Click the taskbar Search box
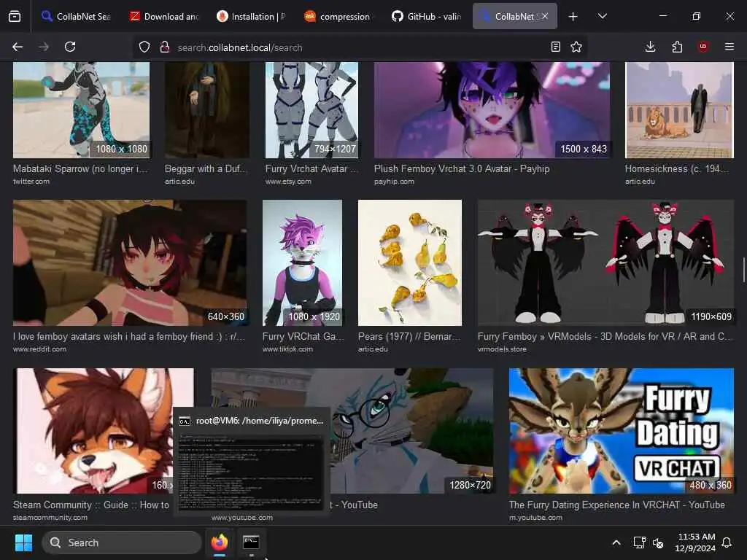 122,542
